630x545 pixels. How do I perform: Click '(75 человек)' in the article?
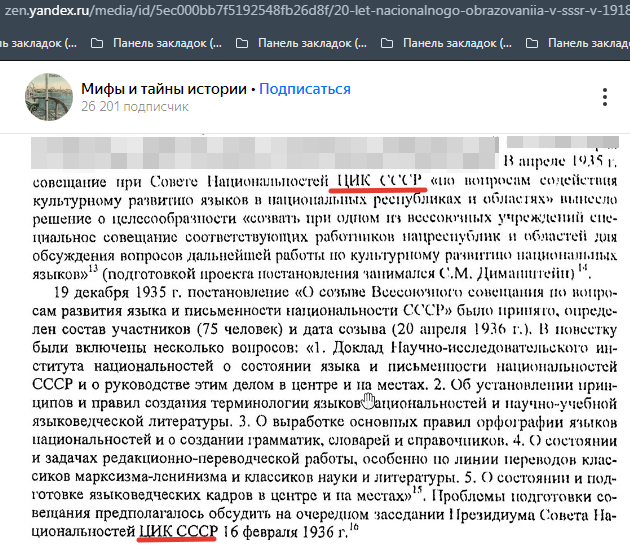click(x=240, y=329)
